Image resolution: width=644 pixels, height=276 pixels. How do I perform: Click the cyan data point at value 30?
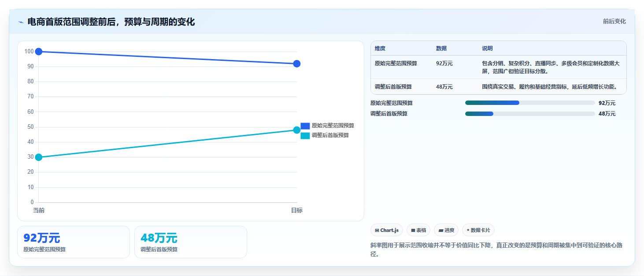point(39,157)
